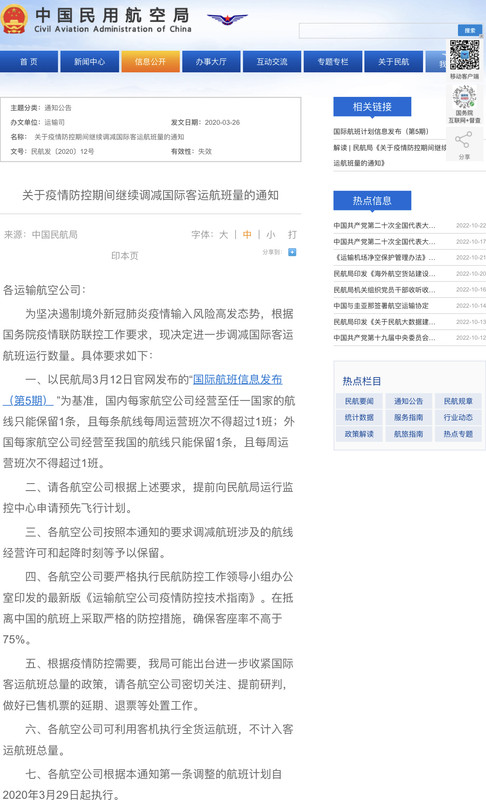Open the 国务院 互联网+督查 icon

pos(464,97)
